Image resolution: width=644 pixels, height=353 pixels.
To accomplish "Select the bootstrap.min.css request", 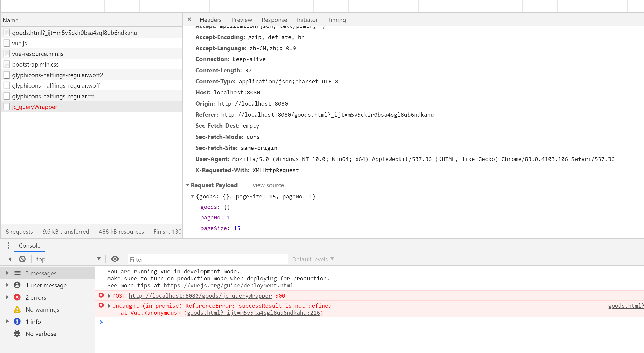I will 91,64.
